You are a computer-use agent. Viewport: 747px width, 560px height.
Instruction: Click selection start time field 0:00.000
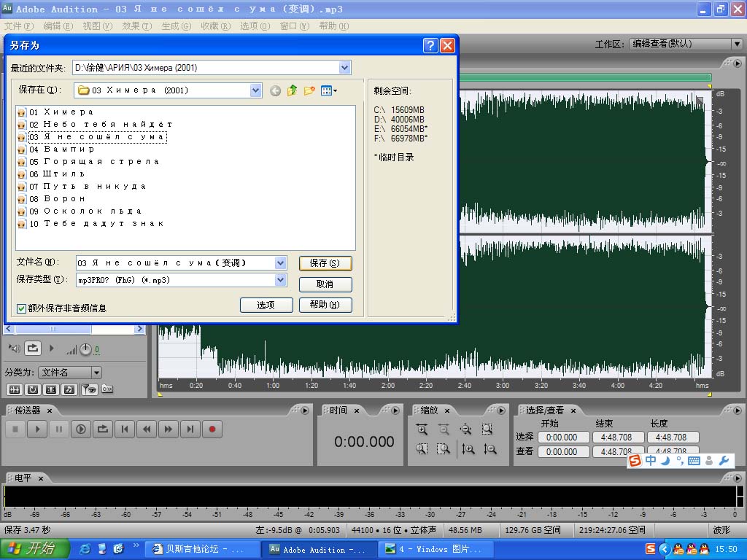563,437
